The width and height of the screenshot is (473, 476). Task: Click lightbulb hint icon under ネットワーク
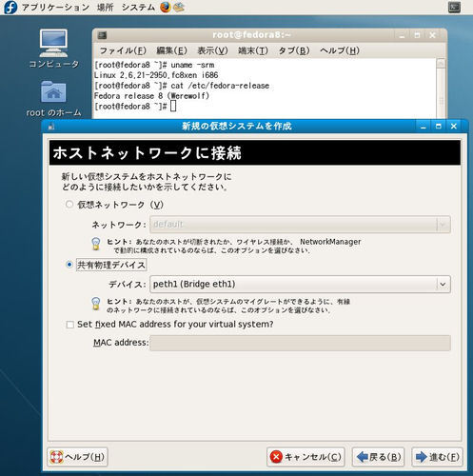[x=96, y=244]
